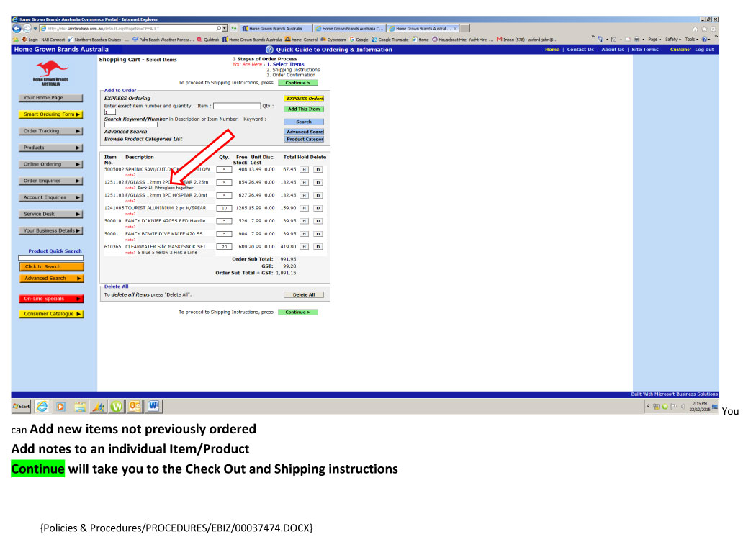The image size is (756, 537).
Task: Open the Contact Us menu link
Action: click(x=580, y=50)
